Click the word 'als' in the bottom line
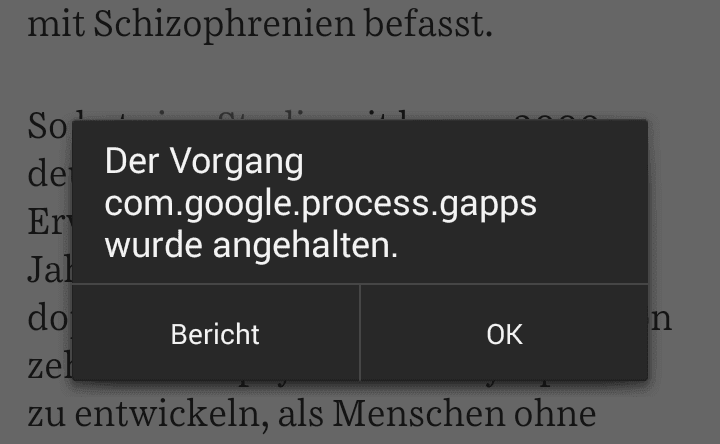Viewport: 720px width, 444px height. [300, 413]
